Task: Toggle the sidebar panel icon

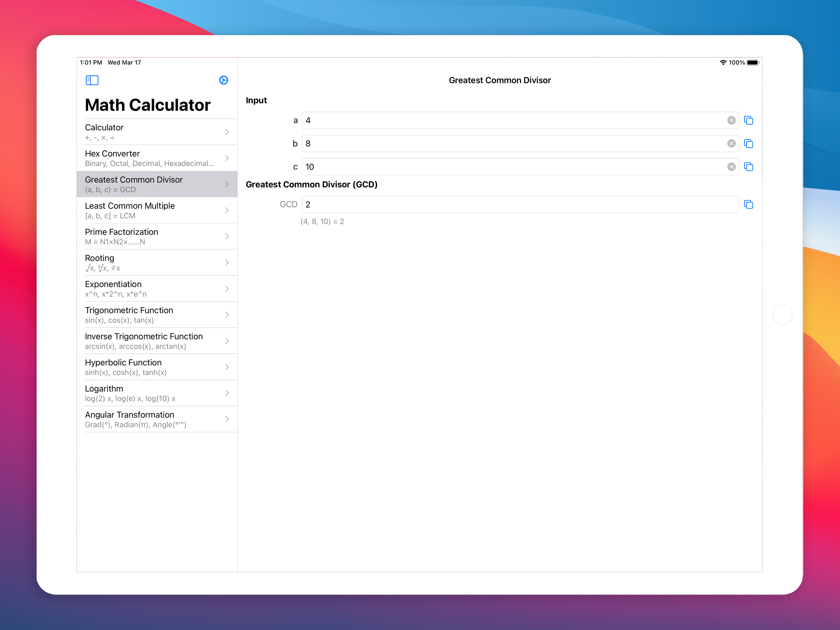Action: [x=92, y=80]
